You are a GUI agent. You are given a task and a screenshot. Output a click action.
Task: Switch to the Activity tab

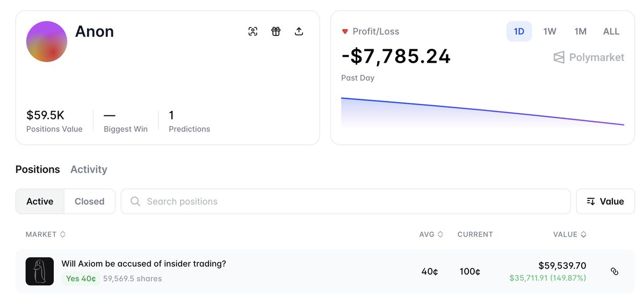pos(89,169)
